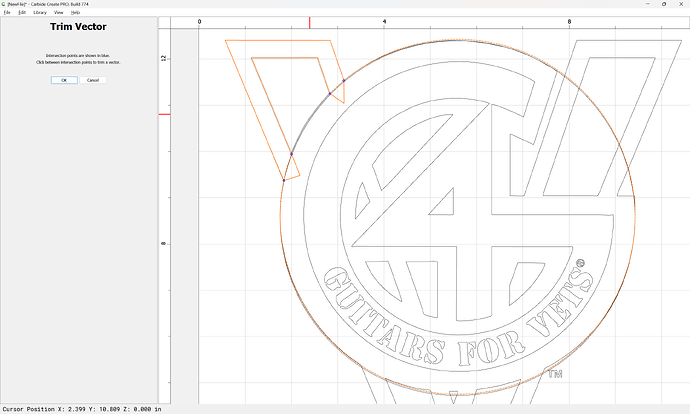The height and width of the screenshot is (414, 690).
Task: Click the 'Intersection points are shown in blue' text
Action: pyautogui.click(x=78, y=56)
